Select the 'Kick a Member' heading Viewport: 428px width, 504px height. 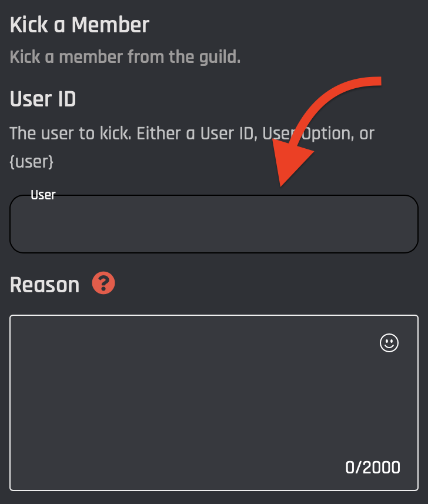[x=80, y=25]
